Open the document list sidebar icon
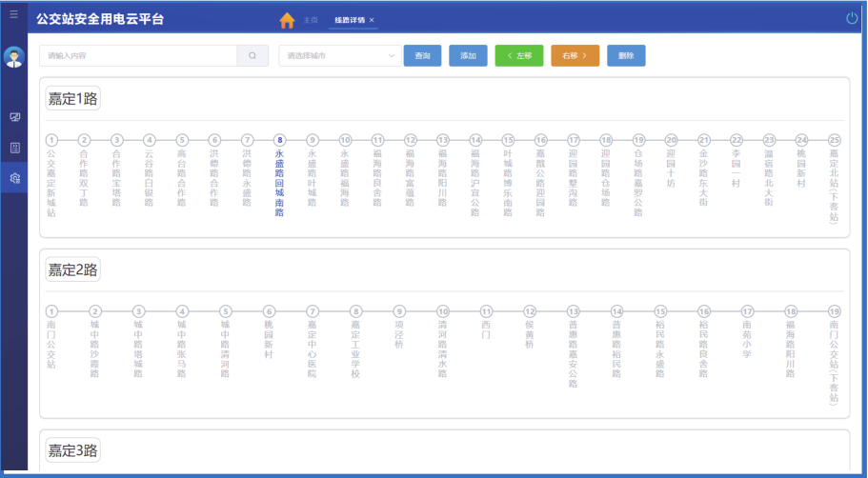 point(14,148)
